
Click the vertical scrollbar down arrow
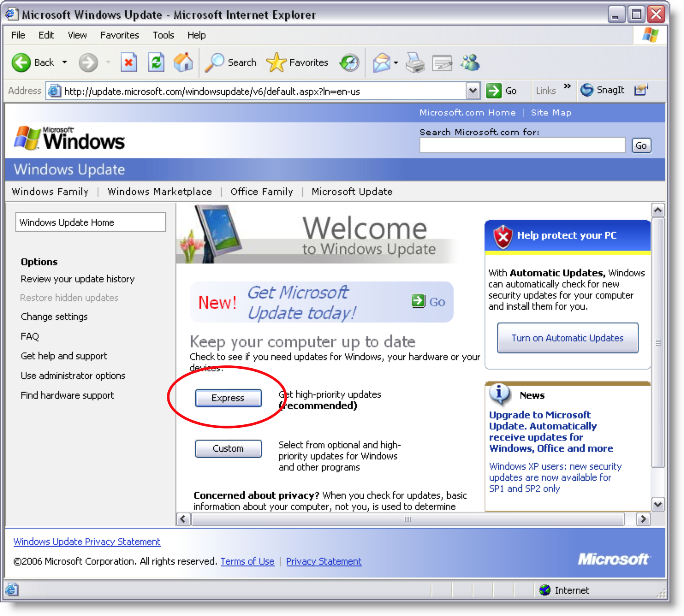tap(658, 504)
